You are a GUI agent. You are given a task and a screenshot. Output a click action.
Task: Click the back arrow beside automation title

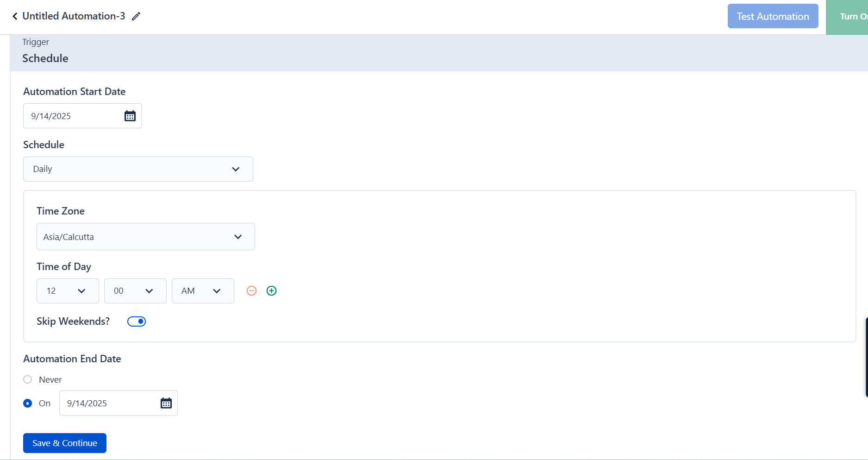pos(15,16)
